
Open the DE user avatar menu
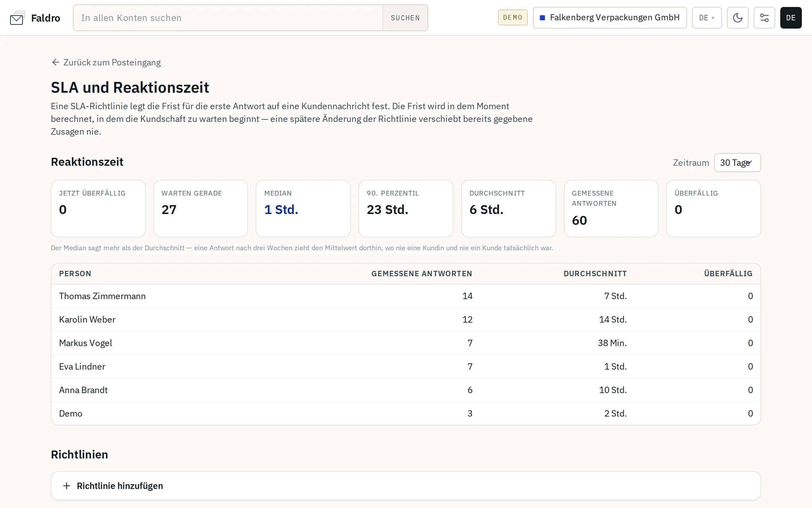tap(790, 18)
